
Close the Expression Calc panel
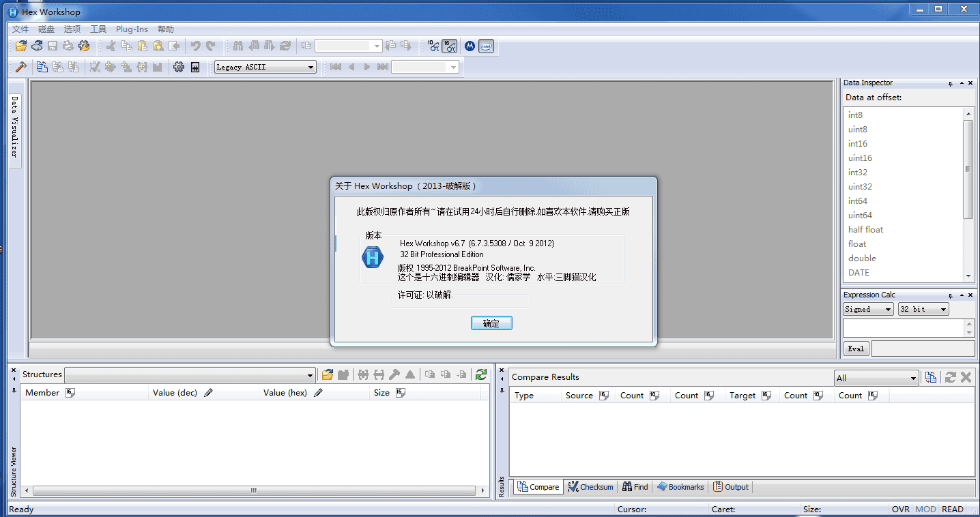pos(970,295)
